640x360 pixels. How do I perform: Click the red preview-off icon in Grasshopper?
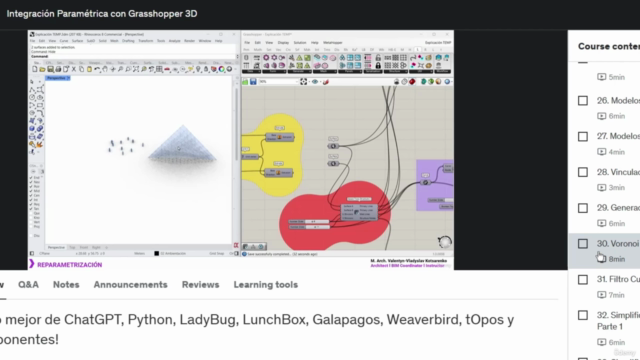pos(412,82)
